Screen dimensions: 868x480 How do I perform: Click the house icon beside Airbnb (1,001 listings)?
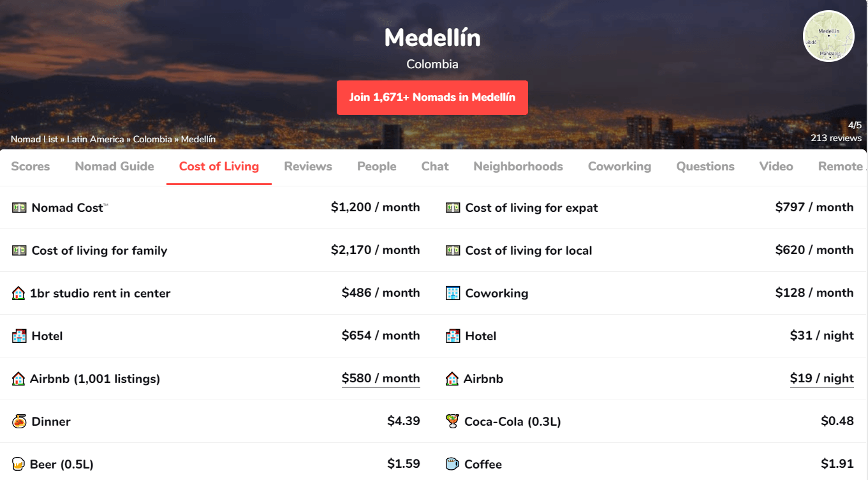point(18,379)
